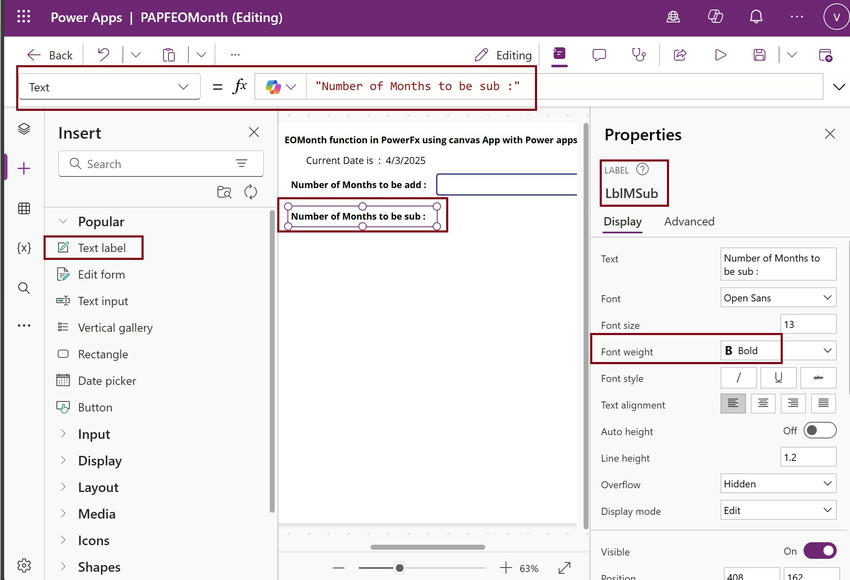850x580 pixels.
Task: Click the Editing mode button
Action: point(503,55)
